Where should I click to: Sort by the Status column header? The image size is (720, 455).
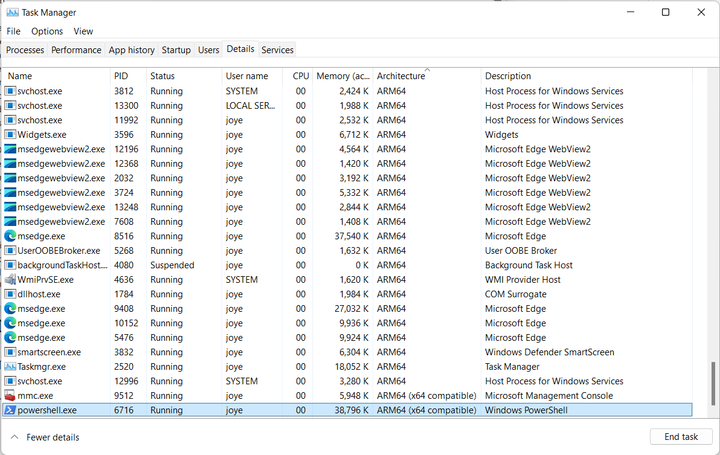pos(184,76)
